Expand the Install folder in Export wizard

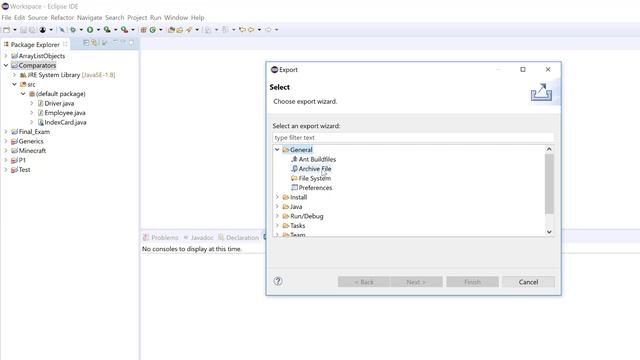pos(277,197)
